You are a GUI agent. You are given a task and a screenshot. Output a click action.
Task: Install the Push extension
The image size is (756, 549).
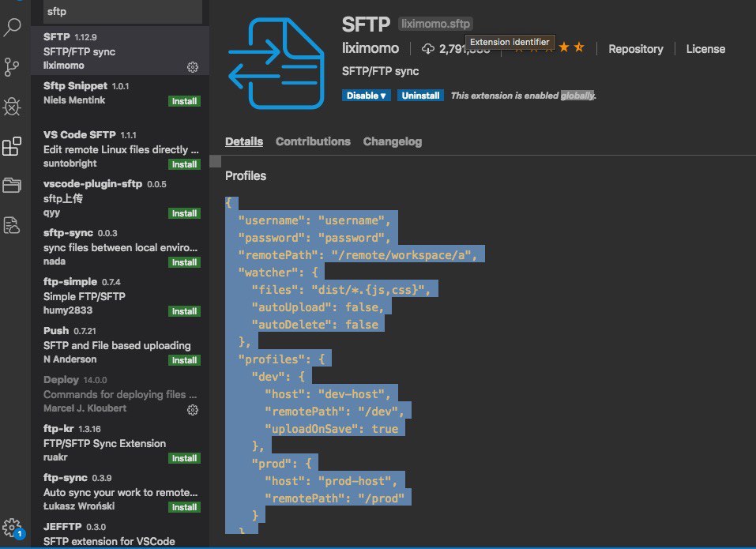pos(184,360)
